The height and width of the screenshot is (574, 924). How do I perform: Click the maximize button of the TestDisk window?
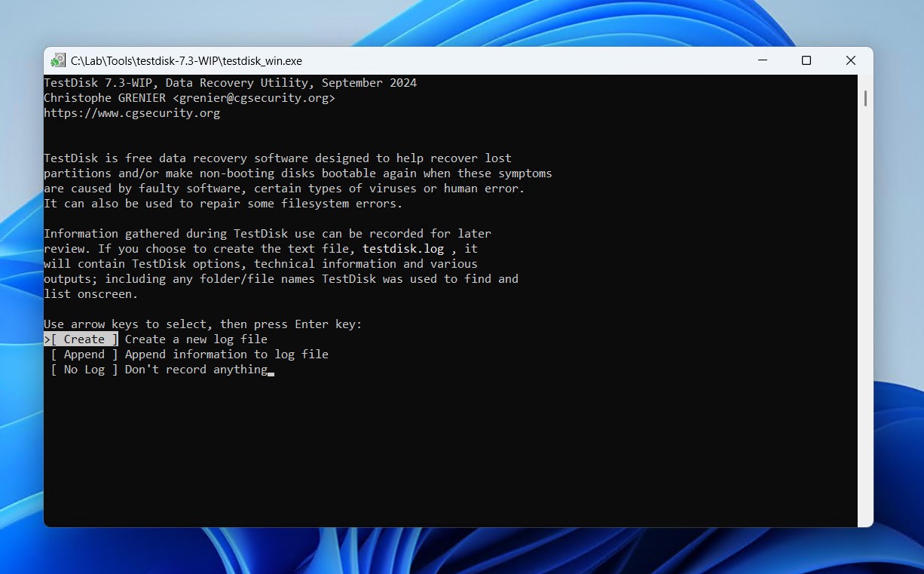(806, 60)
